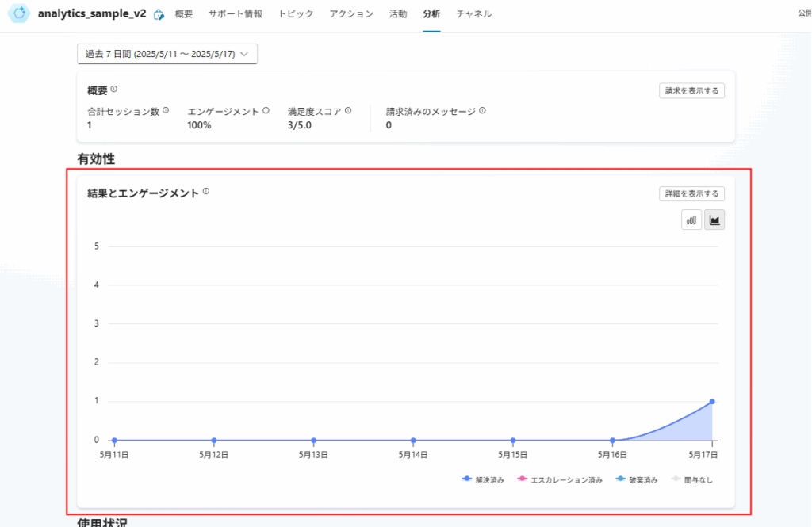Toggle the 関与なし legend series

691,480
